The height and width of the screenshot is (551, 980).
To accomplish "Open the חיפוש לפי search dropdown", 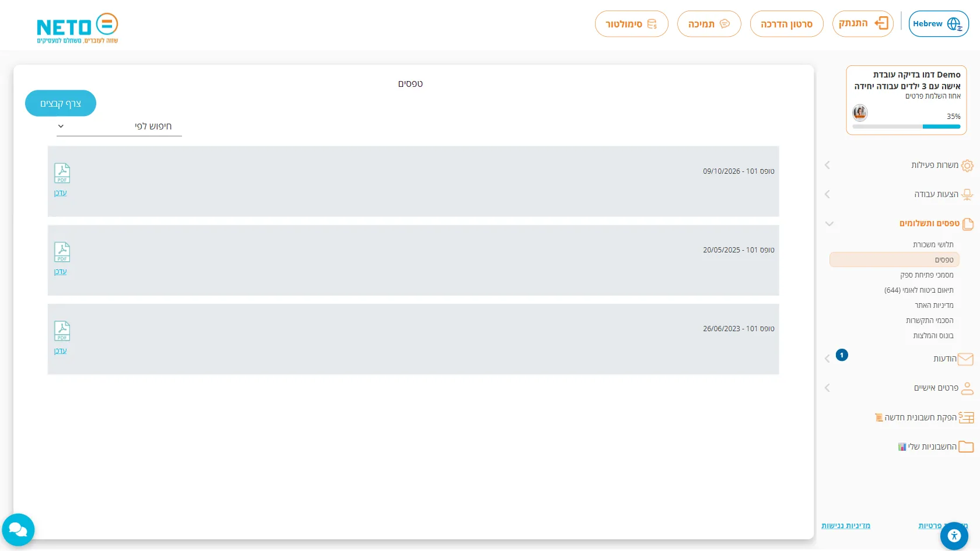I will click(119, 127).
